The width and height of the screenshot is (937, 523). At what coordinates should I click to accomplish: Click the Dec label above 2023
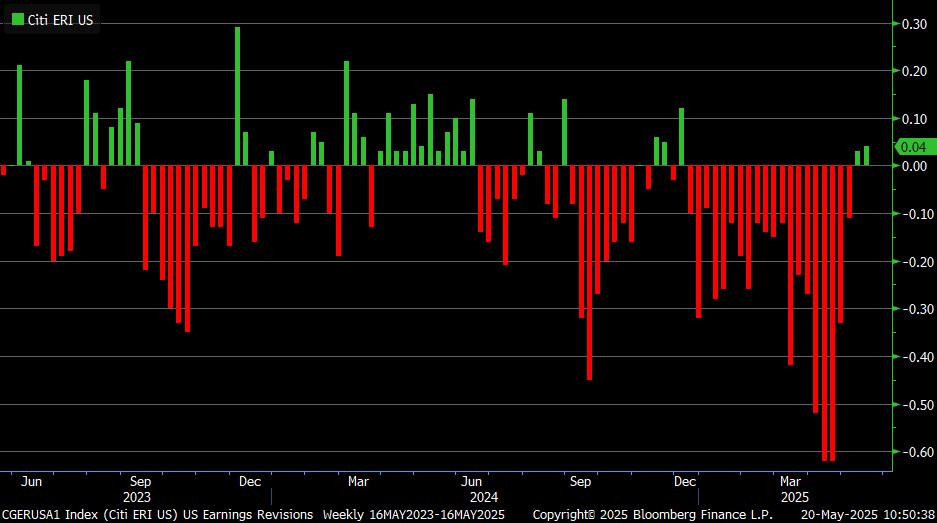pos(250,481)
